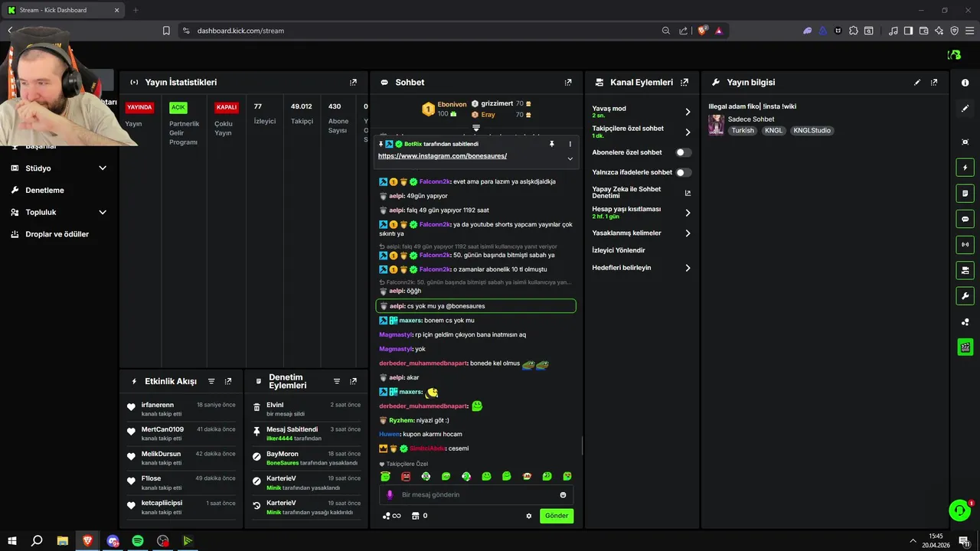Click the green Kick bot logo top right
This screenshot has width=980, height=551.
(x=954, y=54)
